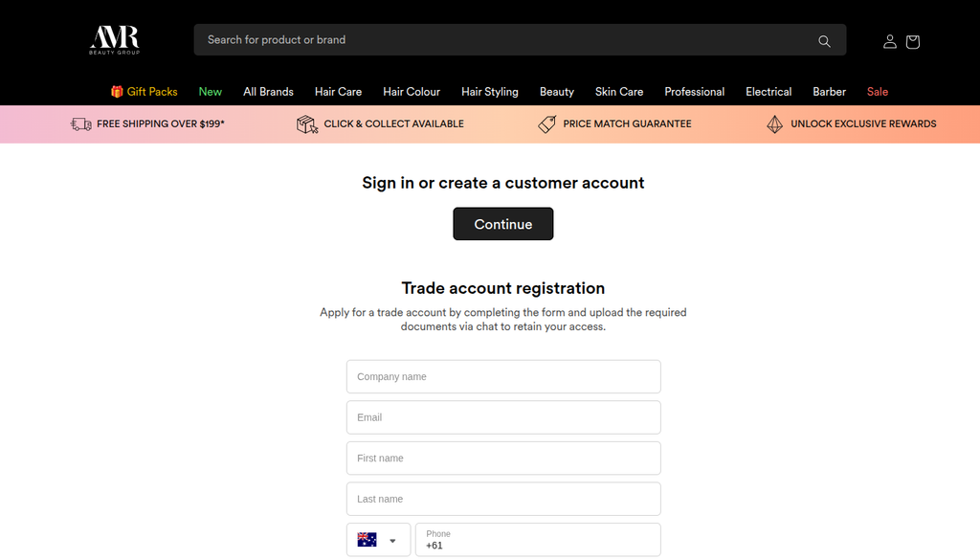This screenshot has width=980, height=560.
Task: Open the Beauty menu
Action: pos(557,92)
